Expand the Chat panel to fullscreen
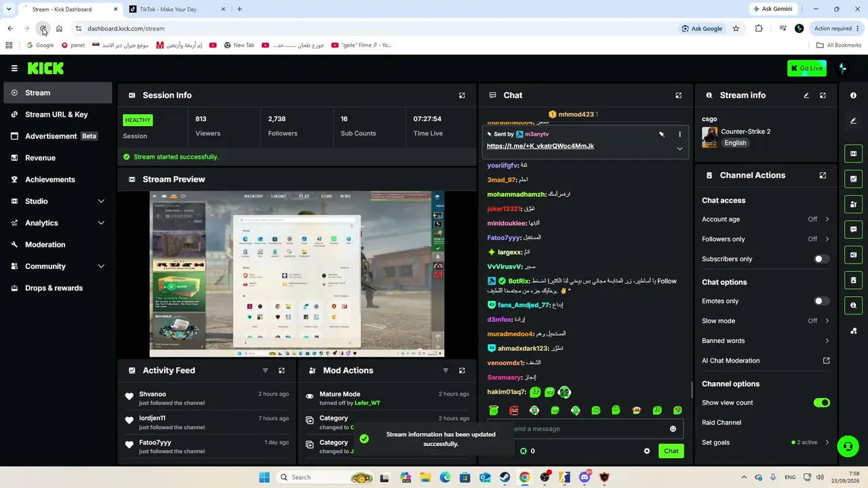The image size is (868, 488). (678, 96)
